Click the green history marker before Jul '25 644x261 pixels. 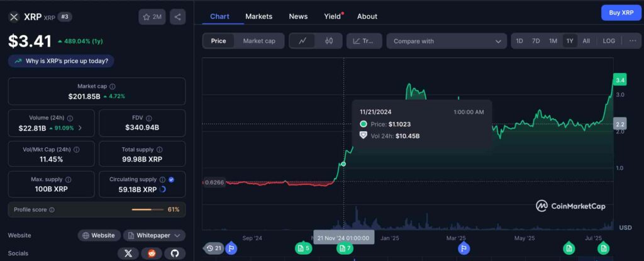(569, 248)
